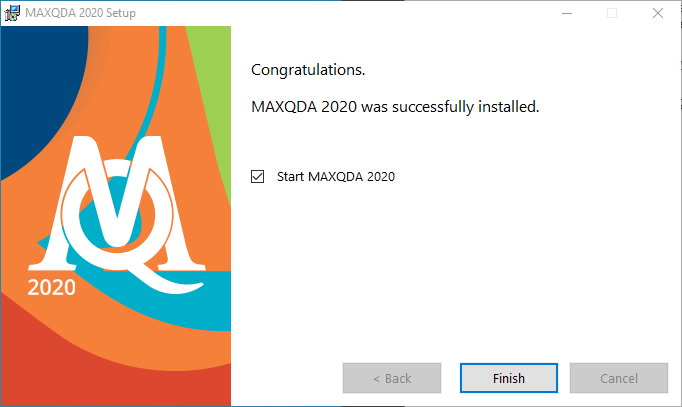
Task: Click the green area of the banner
Action: pos(213,78)
